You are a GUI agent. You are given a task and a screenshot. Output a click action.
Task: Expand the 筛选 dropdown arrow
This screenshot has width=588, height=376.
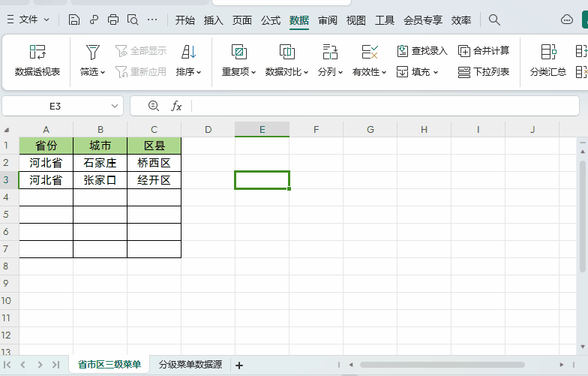[103, 72]
